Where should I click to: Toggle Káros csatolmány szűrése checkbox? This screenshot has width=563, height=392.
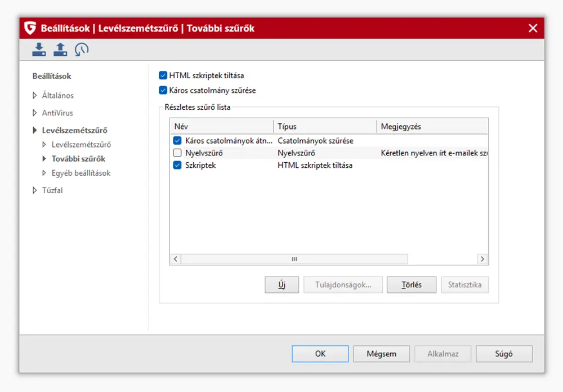(x=163, y=90)
